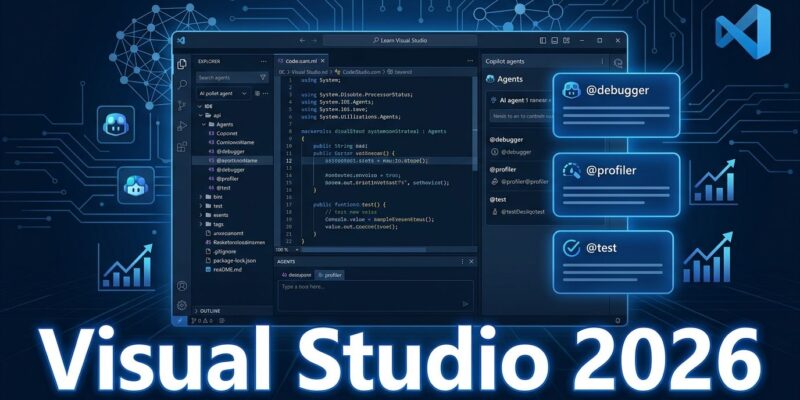Open the anxecanomt file
The image size is (800, 400).
(224, 233)
